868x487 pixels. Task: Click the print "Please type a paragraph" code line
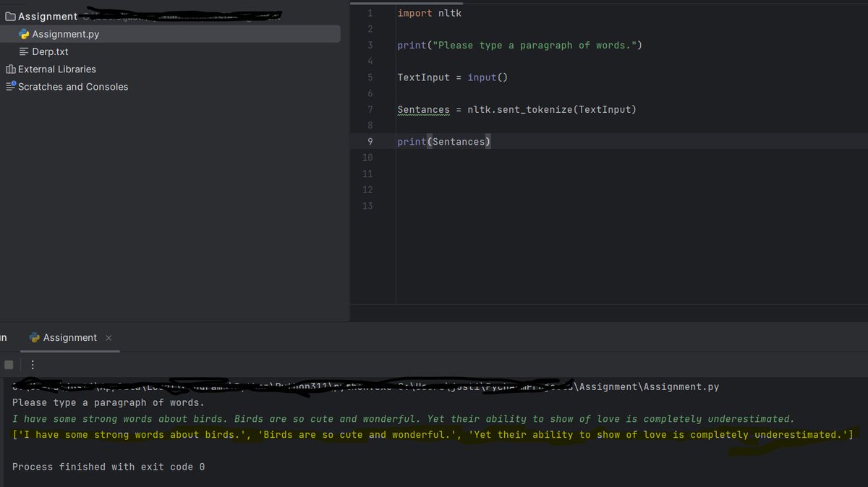pos(519,46)
